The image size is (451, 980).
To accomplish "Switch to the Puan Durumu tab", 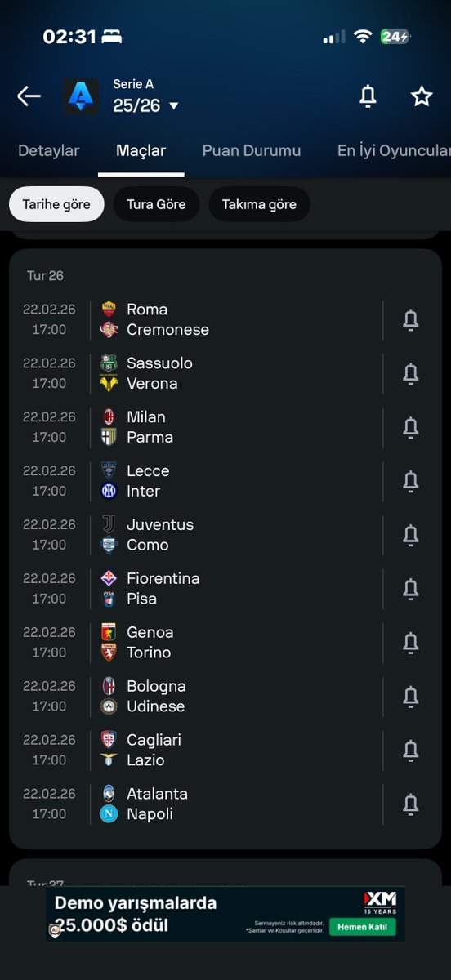I will point(252,151).
